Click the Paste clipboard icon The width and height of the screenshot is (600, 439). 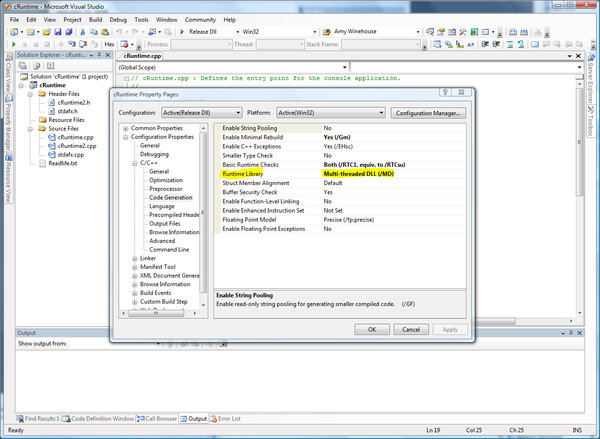click(x=105, y=32)
